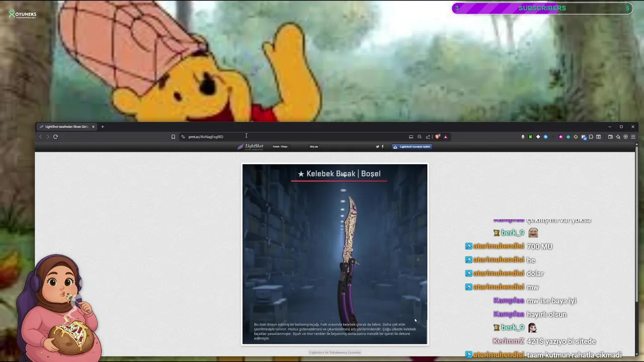Share via Twitter icon
Screen dimensions: 644x362
pos(377,147)
